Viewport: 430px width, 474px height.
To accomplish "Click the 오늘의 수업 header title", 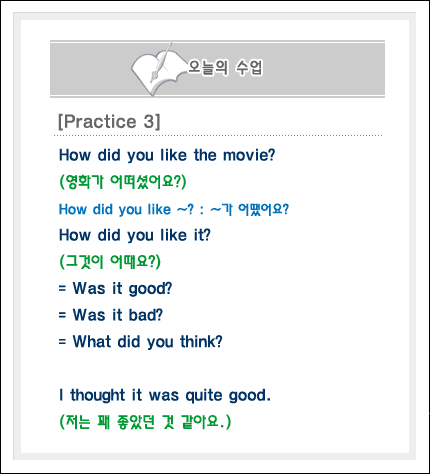I will coord(225,68).
